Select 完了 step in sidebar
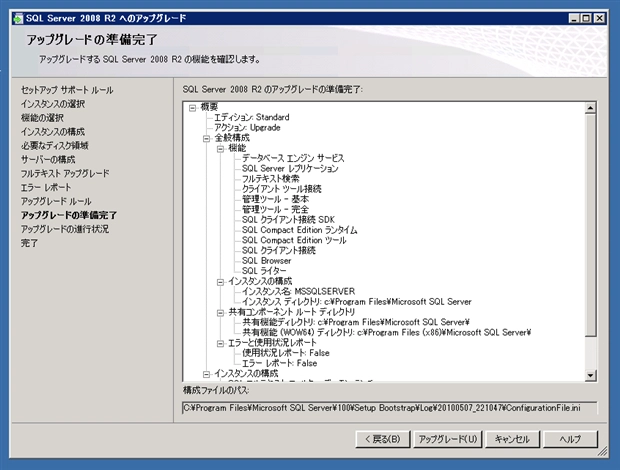The width and height of the screenshot is (620, 470). (x=29, y=243)
